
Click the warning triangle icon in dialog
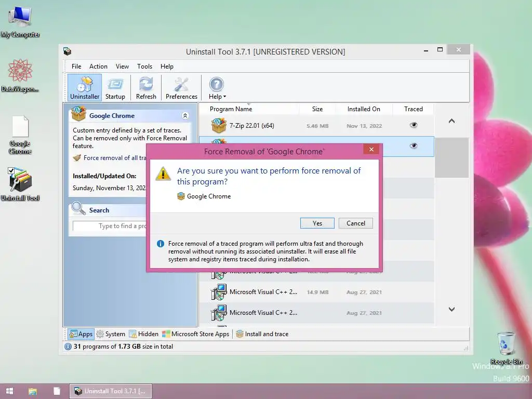(x=163, y=174)
